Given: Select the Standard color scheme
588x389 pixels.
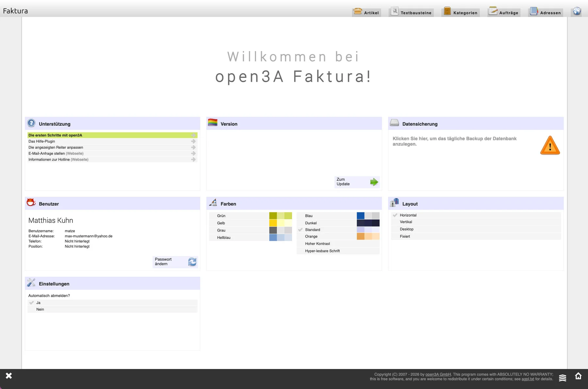Looking at the screenshot, I should tap(338, 230).
